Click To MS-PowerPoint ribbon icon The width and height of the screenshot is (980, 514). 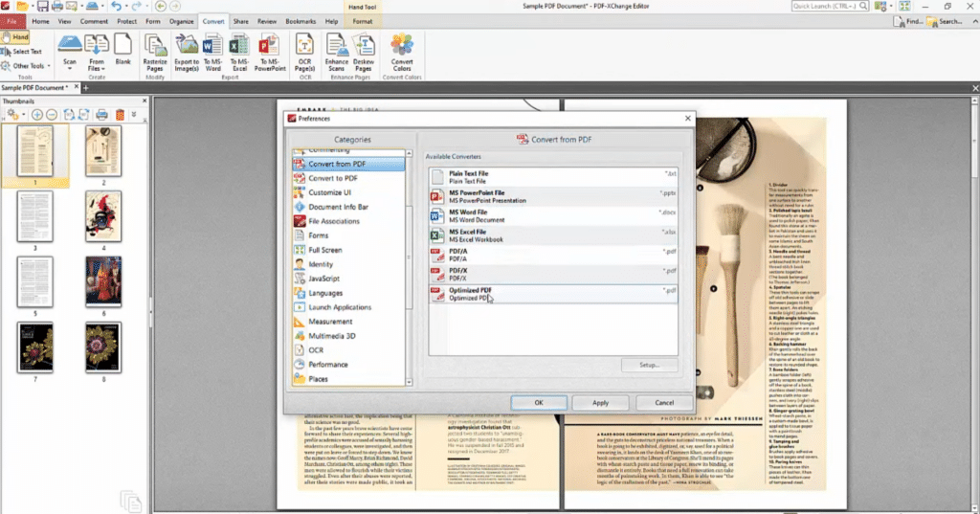pos(269,53)
